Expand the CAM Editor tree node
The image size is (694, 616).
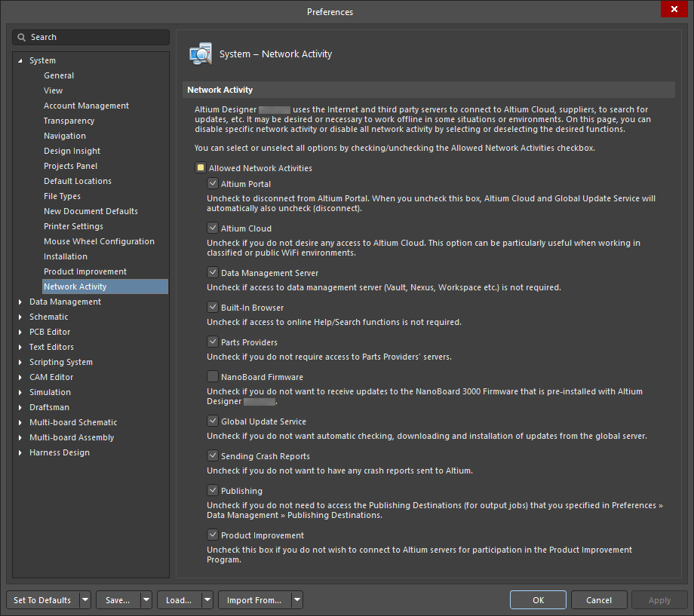(20, 377)
